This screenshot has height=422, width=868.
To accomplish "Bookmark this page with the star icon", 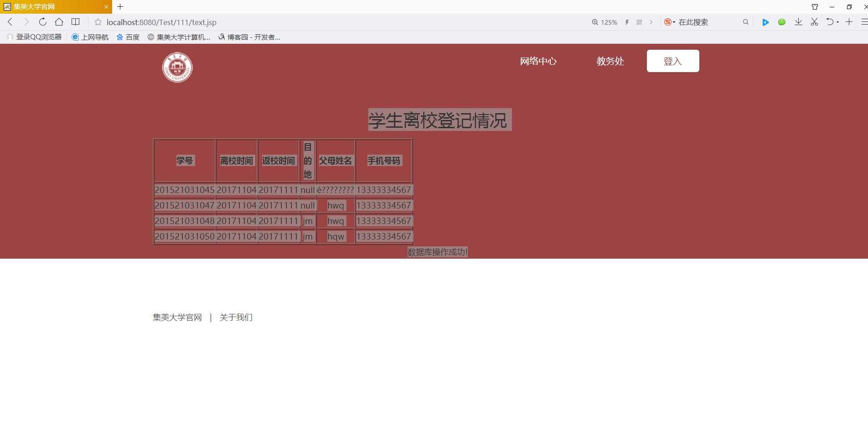I will (x=98, y=22).
